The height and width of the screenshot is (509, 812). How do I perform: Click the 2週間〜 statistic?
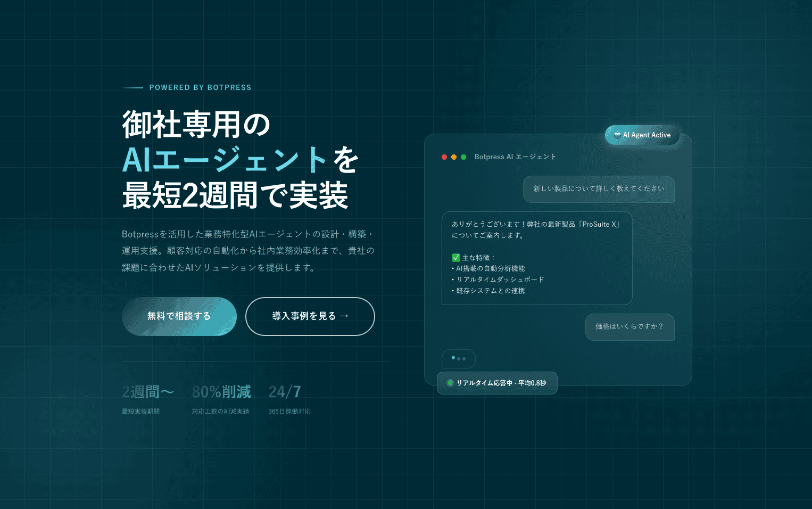148,392
